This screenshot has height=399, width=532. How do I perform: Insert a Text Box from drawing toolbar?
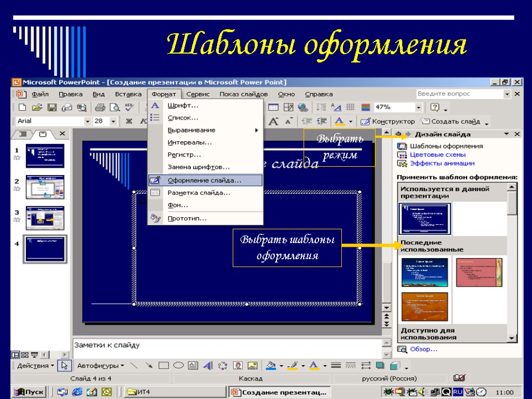[193, 365]
